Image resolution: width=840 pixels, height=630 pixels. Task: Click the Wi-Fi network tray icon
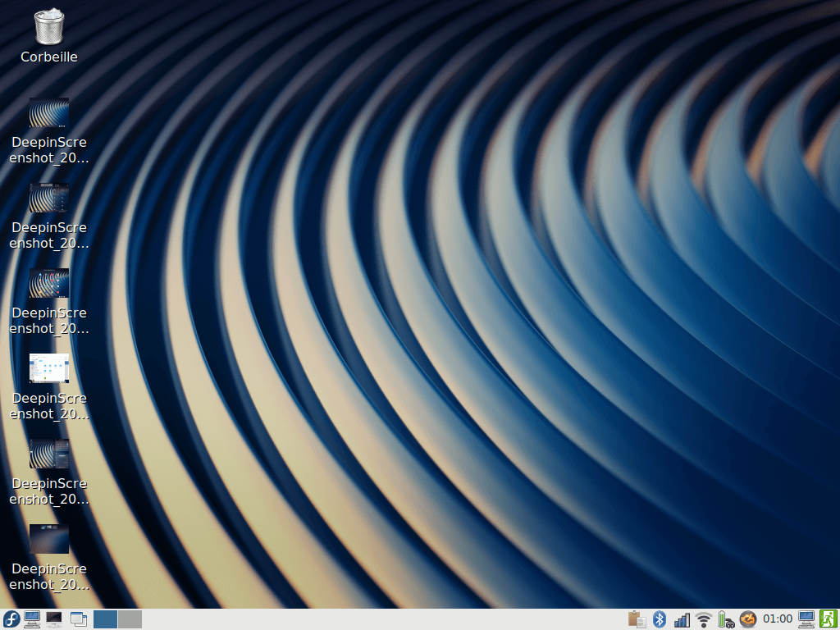tap(704, 620)
